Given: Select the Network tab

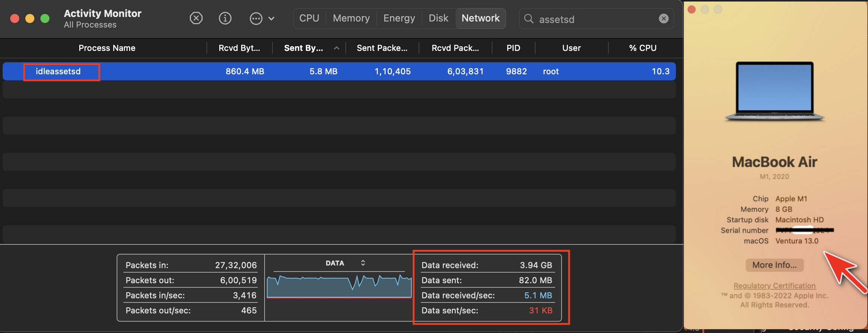Looking at the screenshot, I should [x=480, y=18].
